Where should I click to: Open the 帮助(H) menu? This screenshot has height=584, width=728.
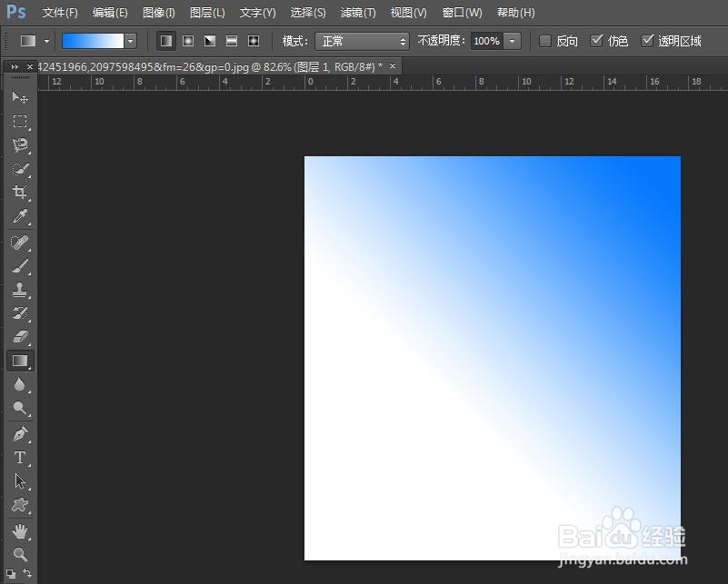tap(516, 13)
